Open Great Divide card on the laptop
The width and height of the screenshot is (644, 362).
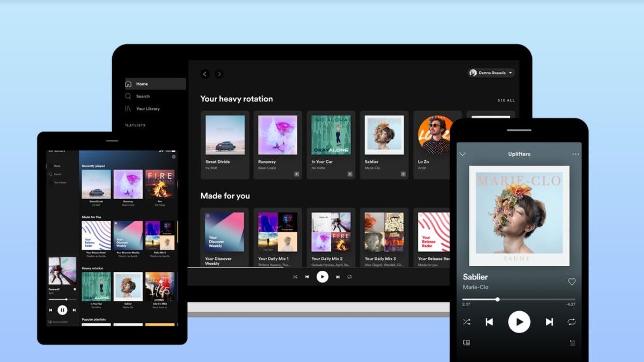(x=225, y=145)
